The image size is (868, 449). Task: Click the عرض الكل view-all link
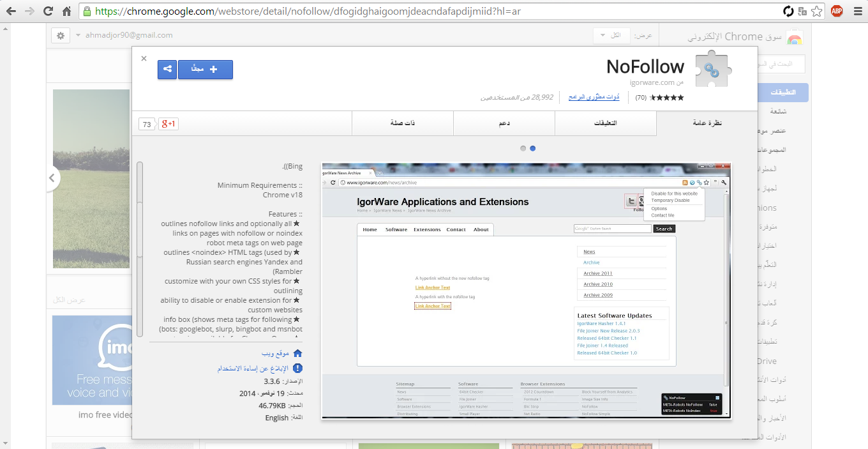tap(70, 300)
